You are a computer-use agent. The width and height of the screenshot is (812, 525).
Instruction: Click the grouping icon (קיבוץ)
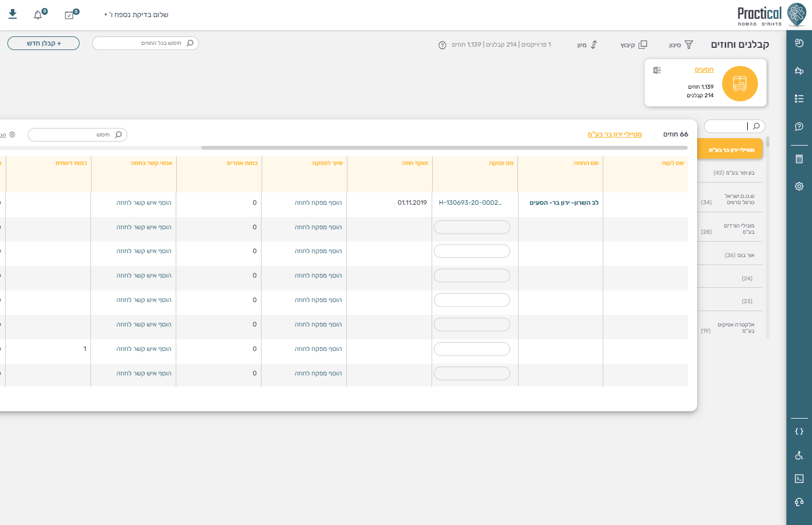(x=643, y=44)
